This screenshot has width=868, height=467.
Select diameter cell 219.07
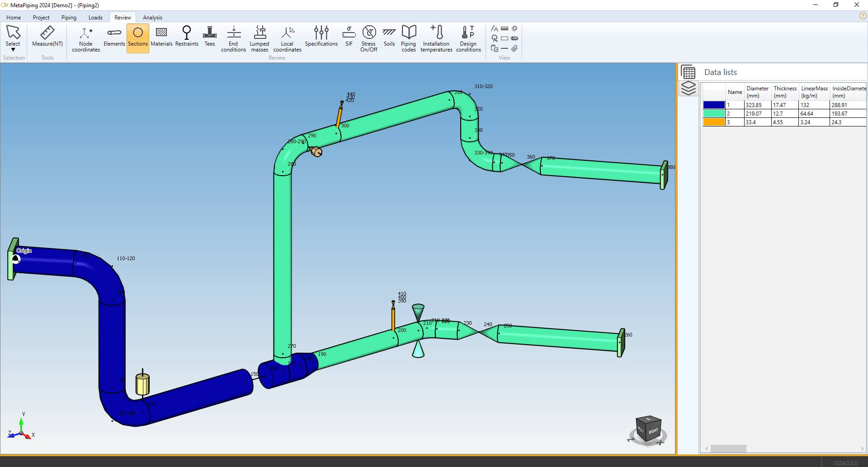tap(757, 113)
